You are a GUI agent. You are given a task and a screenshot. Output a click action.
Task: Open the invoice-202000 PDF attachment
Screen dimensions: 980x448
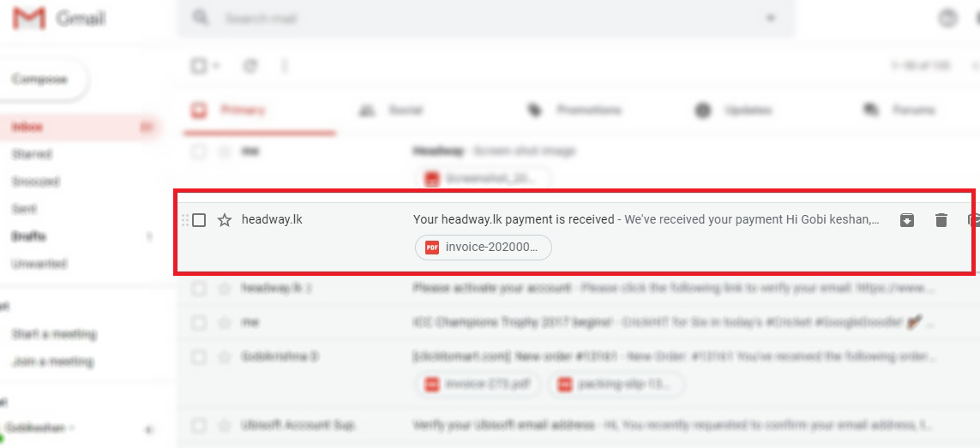tap(483, 248)
